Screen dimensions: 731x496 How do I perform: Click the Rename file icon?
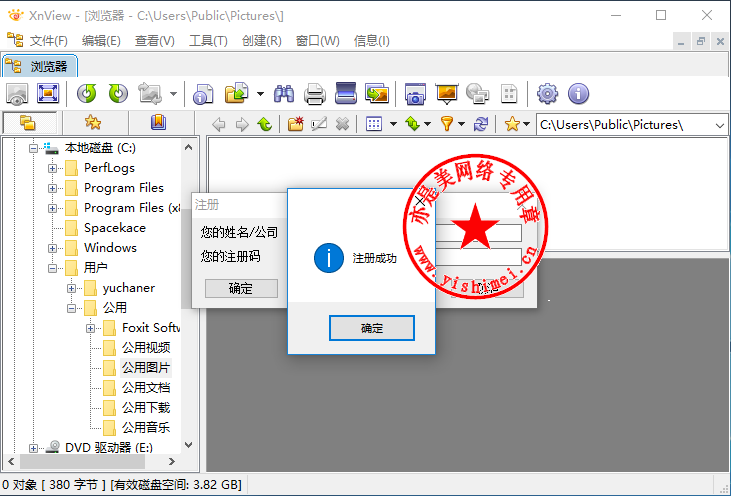(319, 124)
